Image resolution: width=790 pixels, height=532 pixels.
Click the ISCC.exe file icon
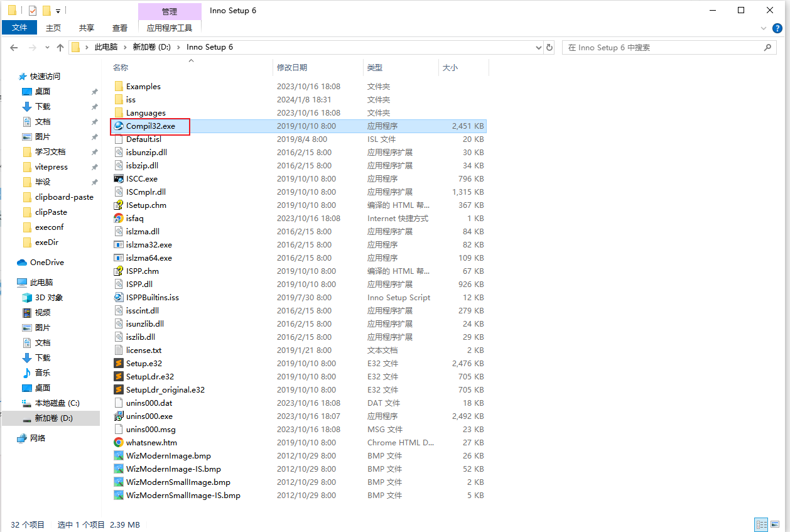[x=119, y=178]
